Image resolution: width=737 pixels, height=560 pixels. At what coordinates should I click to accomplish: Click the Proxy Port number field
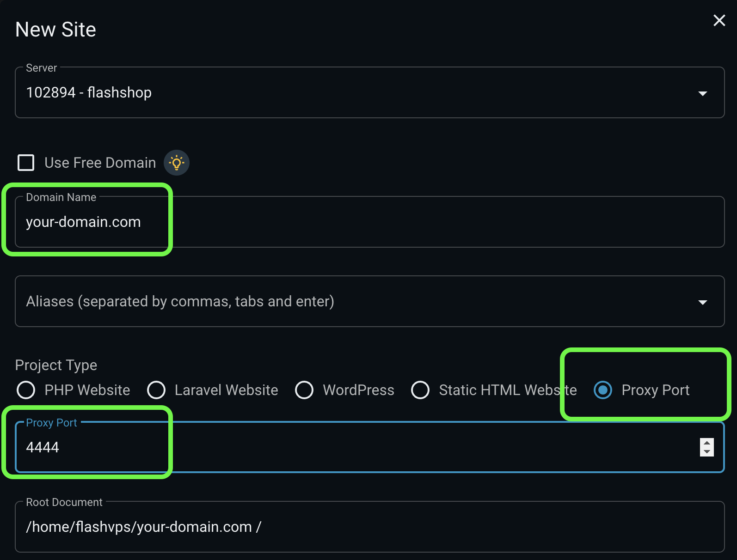(185, 447)
